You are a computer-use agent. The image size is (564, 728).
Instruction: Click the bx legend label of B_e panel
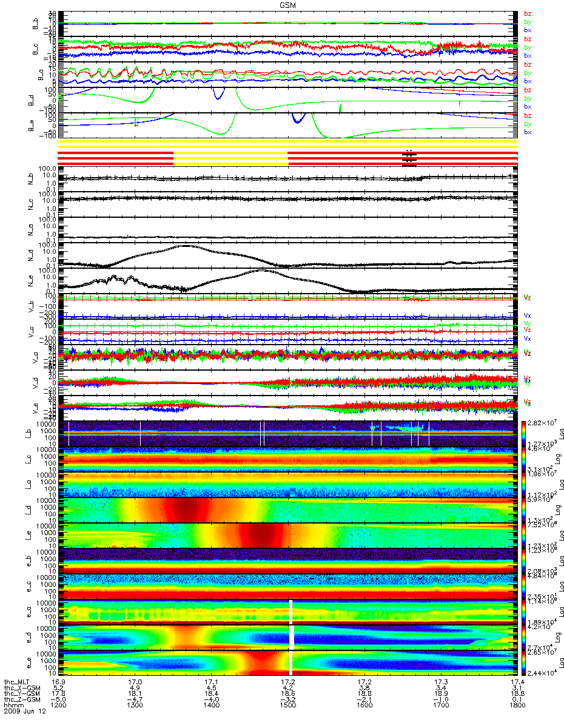[527, 132]
